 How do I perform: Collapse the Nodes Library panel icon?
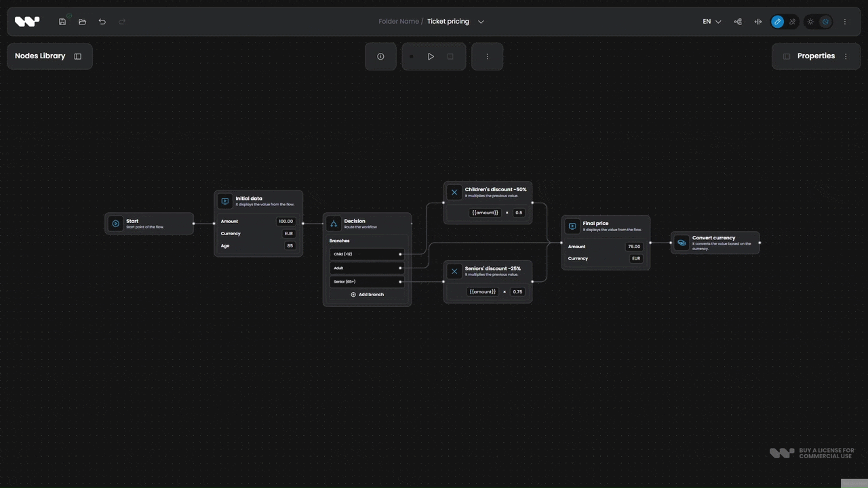click(78, 56)
